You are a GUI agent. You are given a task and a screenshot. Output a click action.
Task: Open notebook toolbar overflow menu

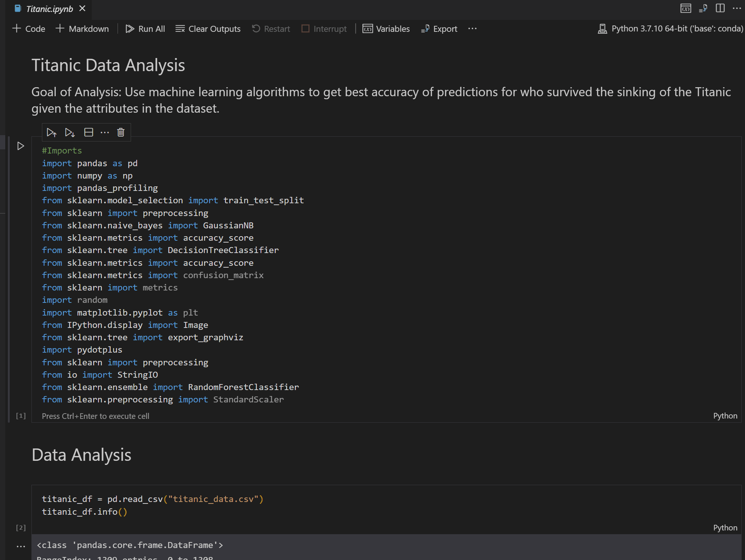point(472,29)
